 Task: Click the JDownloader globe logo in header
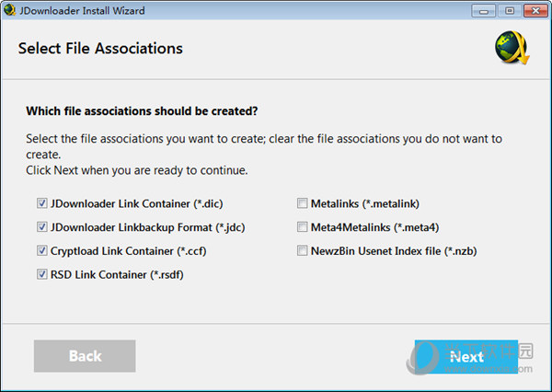tap(512, 48)
